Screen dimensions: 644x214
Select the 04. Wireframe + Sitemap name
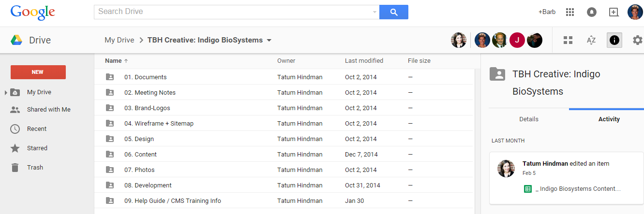click(x=159, y=123)
